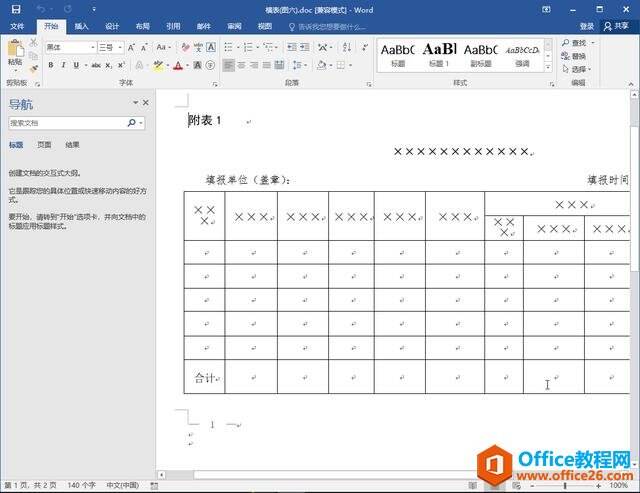
Task: Click the numbered list icon
Action: click(x=248, y=47)
